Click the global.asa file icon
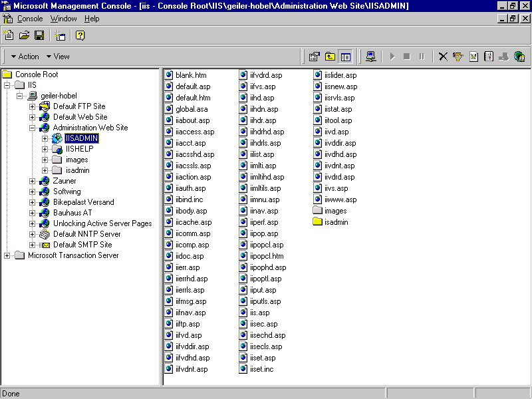This screenshot has height=399, width=532. [169, 109]
